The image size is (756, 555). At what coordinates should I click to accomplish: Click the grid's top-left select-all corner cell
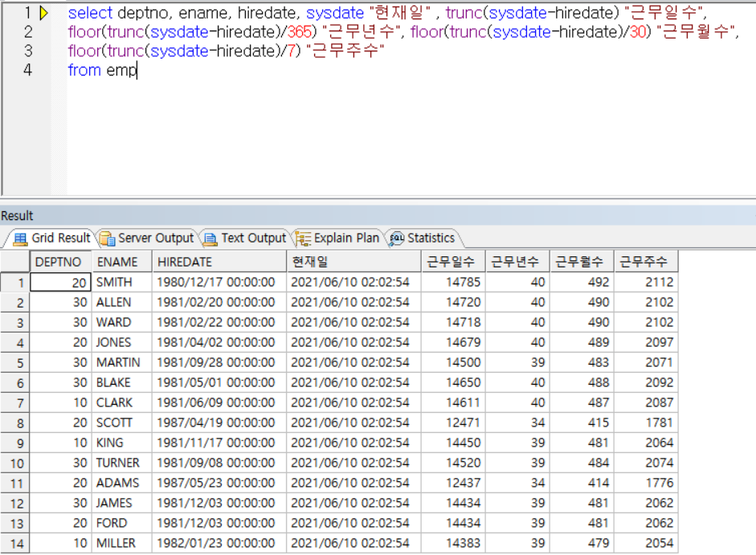click(x=15, y=262)
